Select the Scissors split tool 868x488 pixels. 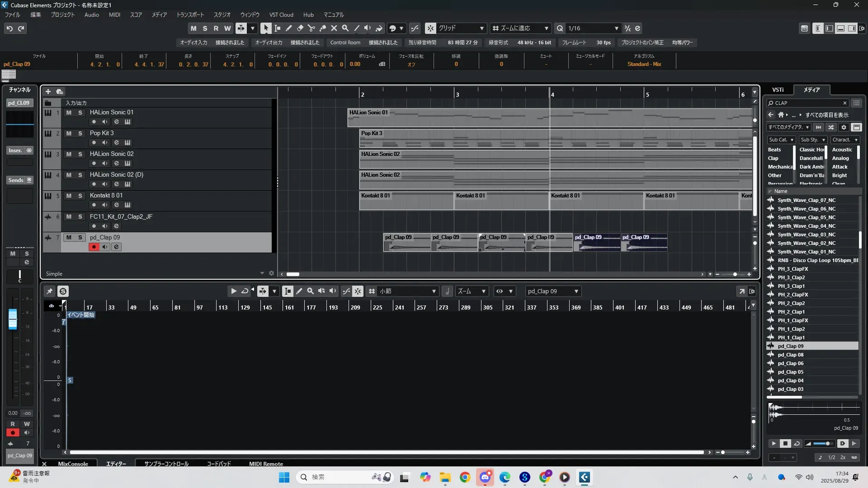pos(311,28)
